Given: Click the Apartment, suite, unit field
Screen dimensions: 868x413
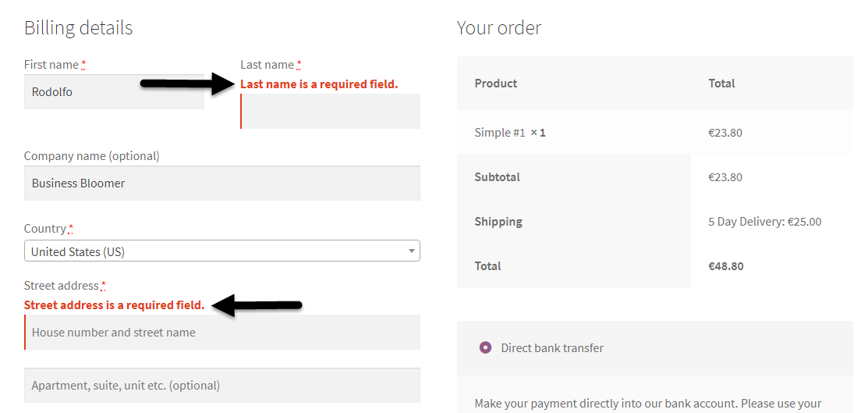Looking at the screenshot, I should click(222, 386).
